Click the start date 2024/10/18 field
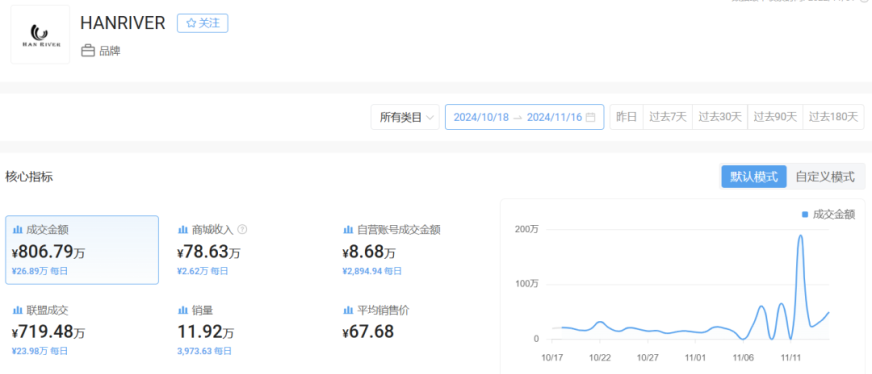The height and width of the screenshot is (374, 872). [x=481, y=117]
